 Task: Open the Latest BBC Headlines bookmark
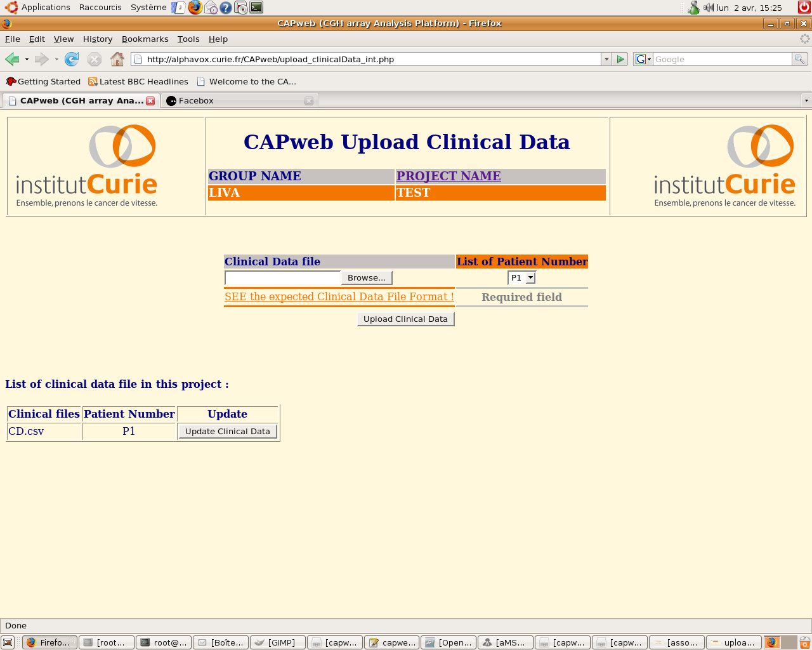(138, 82)
